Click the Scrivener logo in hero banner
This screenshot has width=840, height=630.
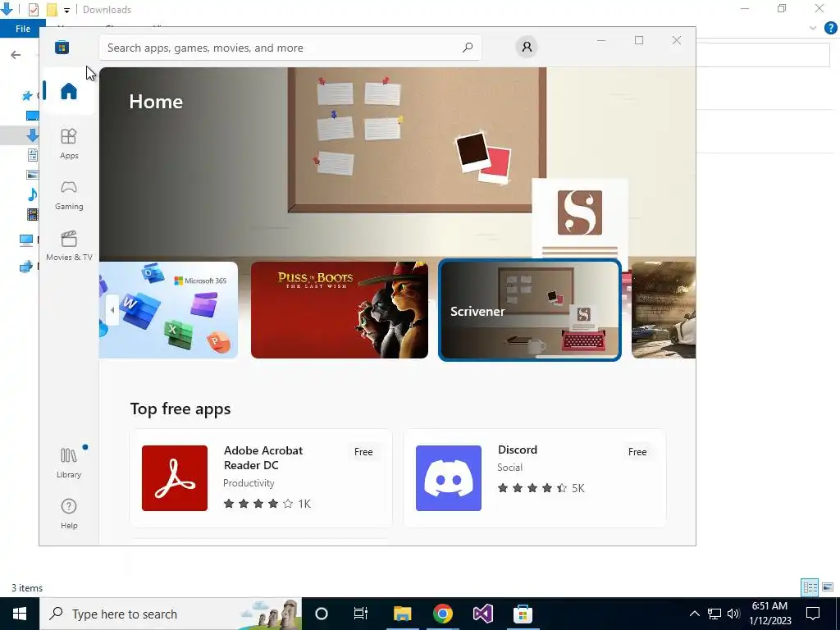[x=580, y=212]
